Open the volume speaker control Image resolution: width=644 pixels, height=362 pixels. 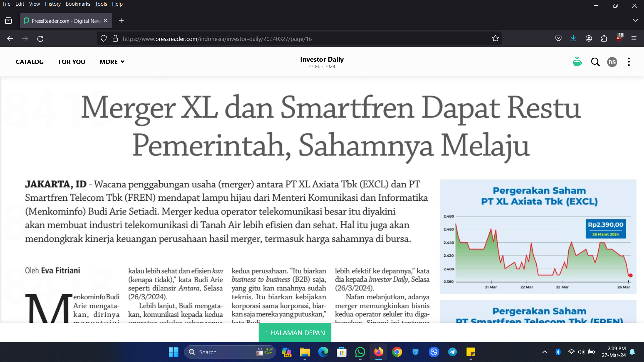click(x=581, y=352)
